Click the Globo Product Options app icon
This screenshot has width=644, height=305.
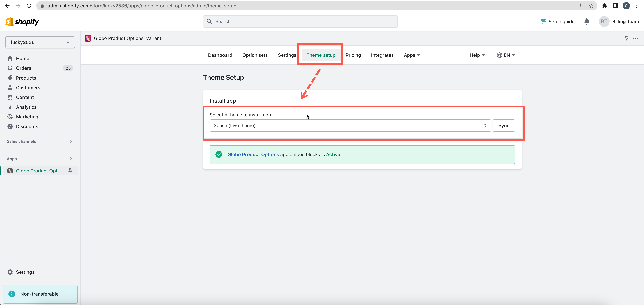coord(10,171)
